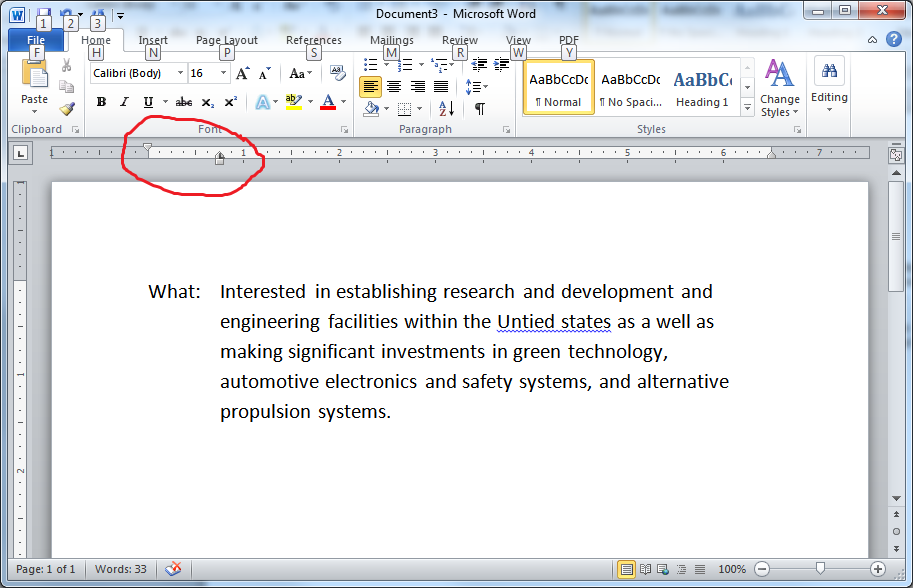Clear formatting with eraser icon

[337, 73]
